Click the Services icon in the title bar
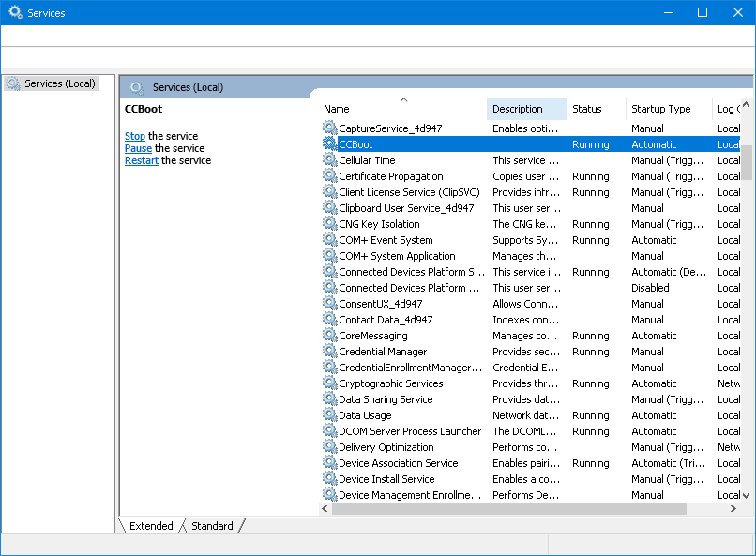756x556 pixels. [x=13, y=12]
